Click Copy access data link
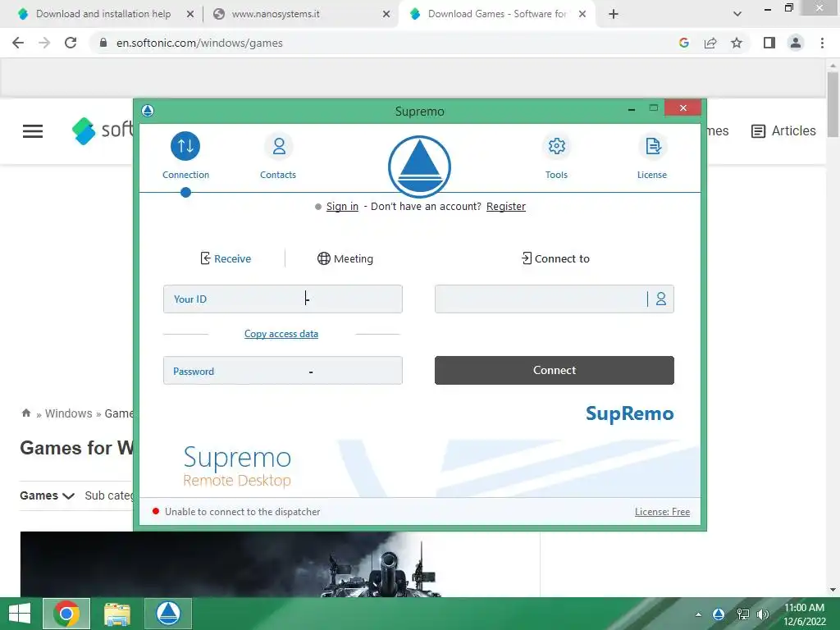Image resolution: width=840 pixels, height=630 pixels. (281, 334)
